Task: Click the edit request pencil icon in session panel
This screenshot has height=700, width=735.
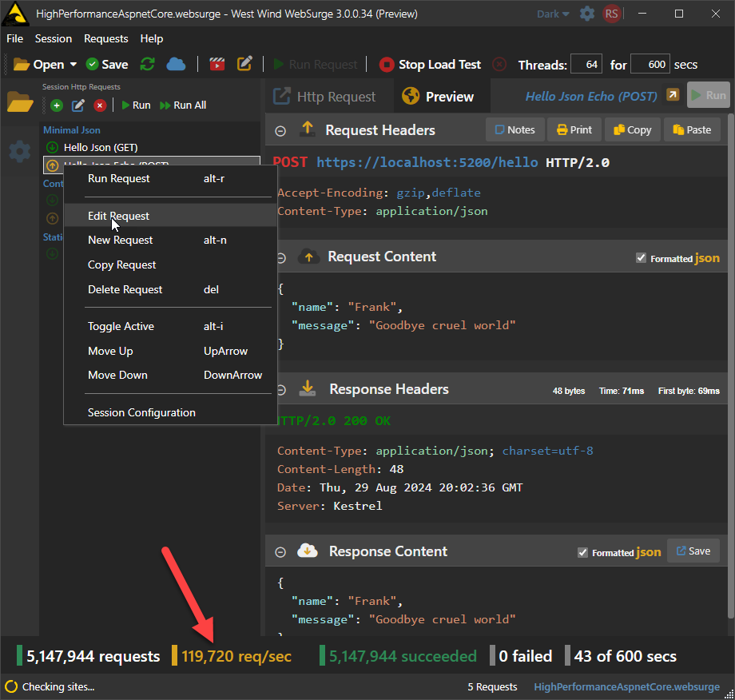Action: point(77,105)
